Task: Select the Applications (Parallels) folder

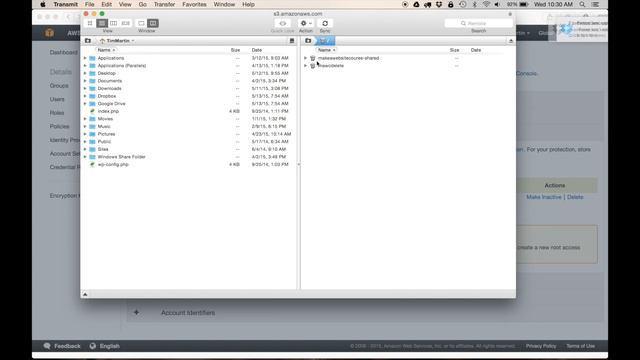Action: 122,66
